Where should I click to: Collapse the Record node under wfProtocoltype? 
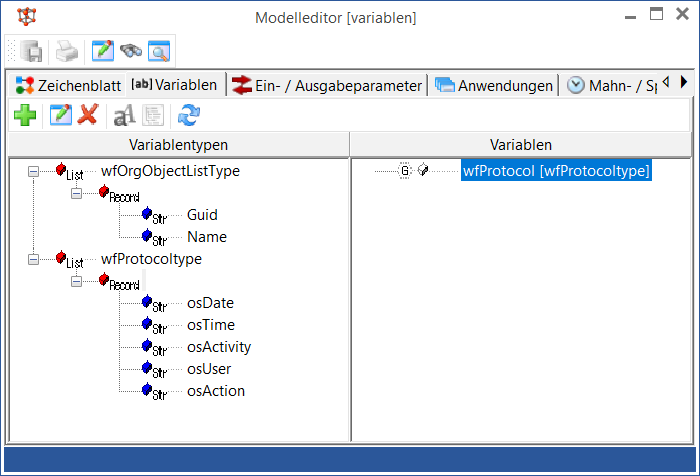coord(77,281)
